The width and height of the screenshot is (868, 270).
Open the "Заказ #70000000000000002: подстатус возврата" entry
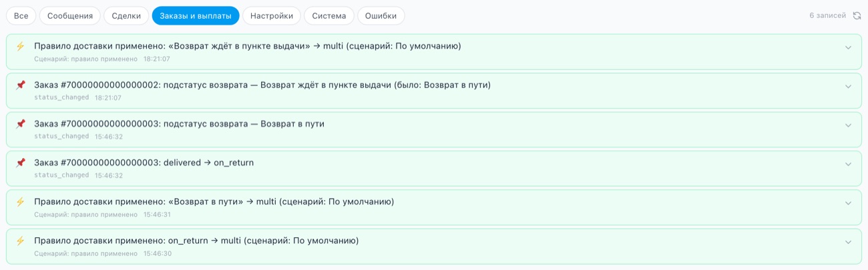tap(434, 91)
